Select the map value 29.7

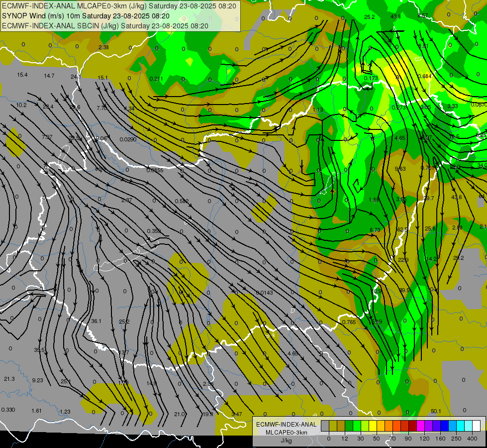tap(429, 198)
